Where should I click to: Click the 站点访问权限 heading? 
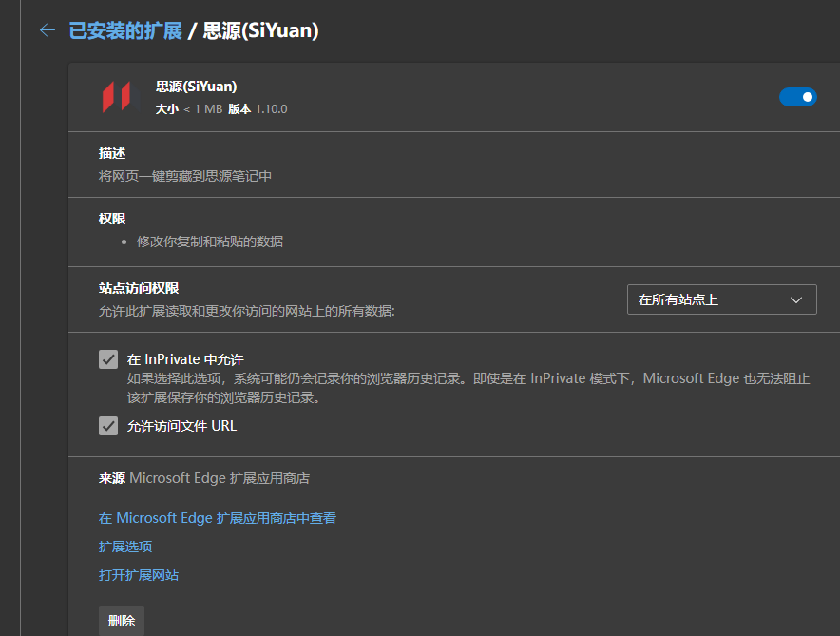(139, 288)
